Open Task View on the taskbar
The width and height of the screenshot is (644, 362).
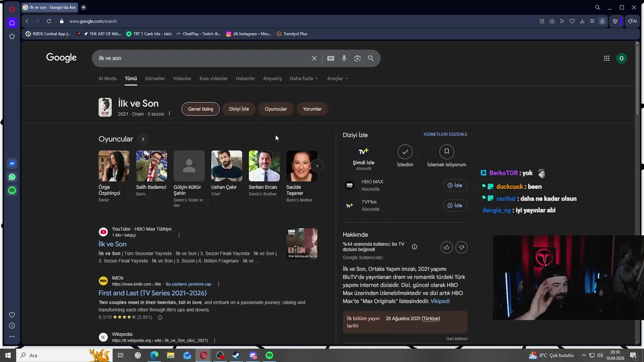click(x=121, y=355)
